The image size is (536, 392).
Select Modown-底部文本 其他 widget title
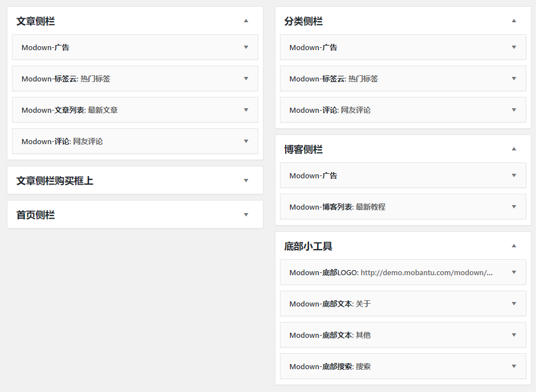click(x=330, y=335)
